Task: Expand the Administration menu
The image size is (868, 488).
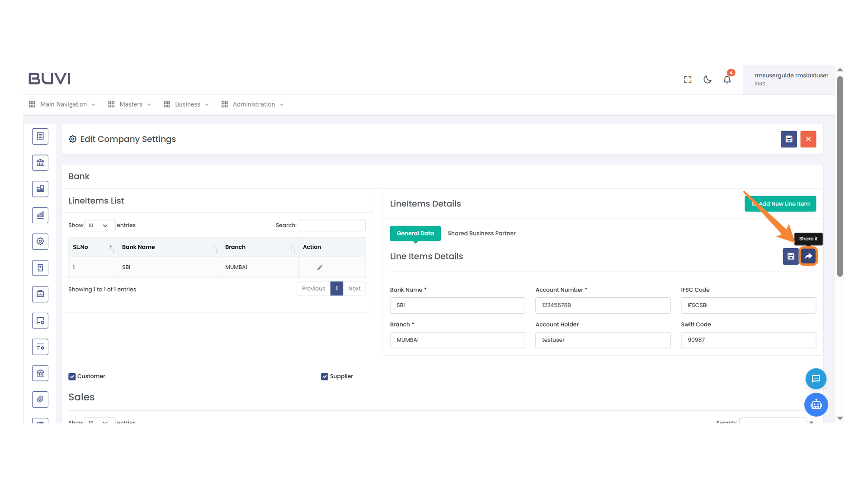Action: click(x=253, y=104)
